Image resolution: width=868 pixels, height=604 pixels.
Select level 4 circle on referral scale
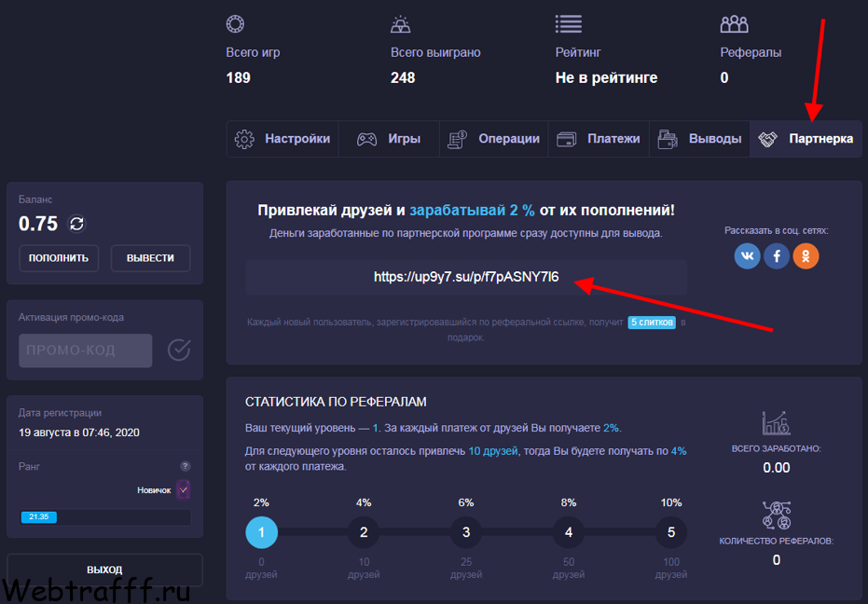tap(569, 532)
